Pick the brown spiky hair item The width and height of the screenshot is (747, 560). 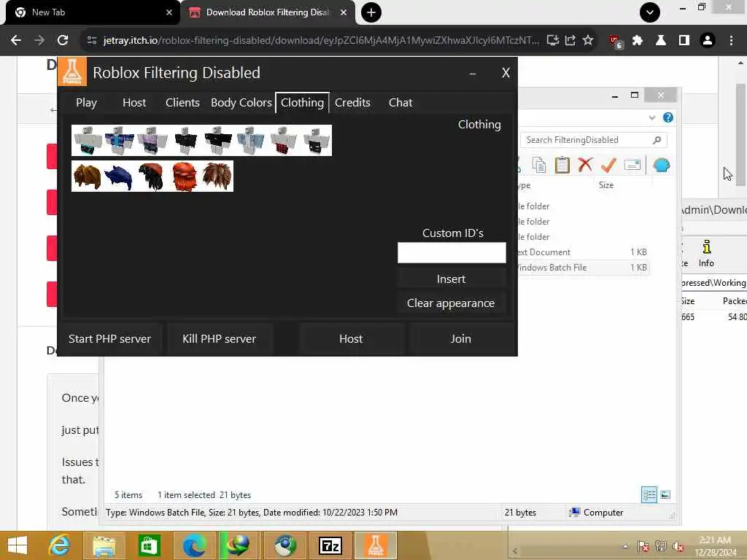[217, 176]
